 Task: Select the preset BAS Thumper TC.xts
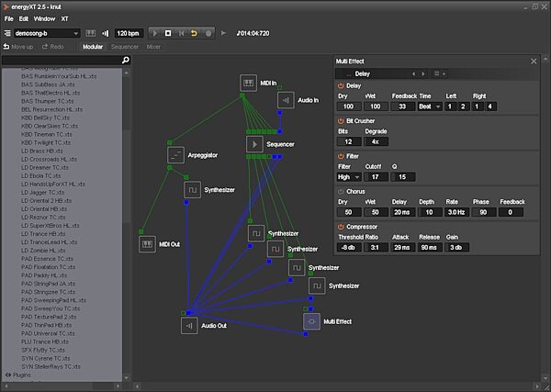48,101
